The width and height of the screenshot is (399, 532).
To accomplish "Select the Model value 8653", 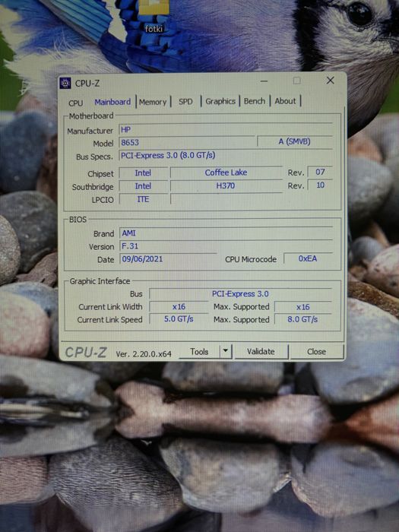I will (x=186, y=143).
